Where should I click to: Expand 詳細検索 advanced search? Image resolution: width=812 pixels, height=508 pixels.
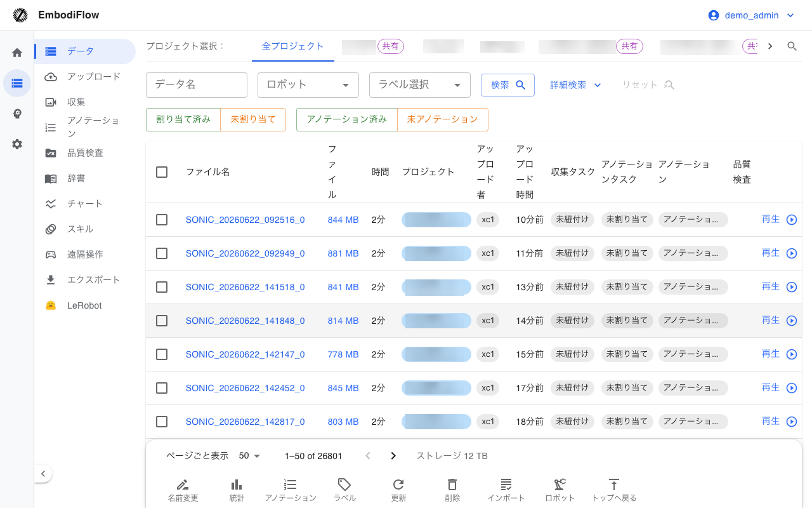click(x=575, y=85)
